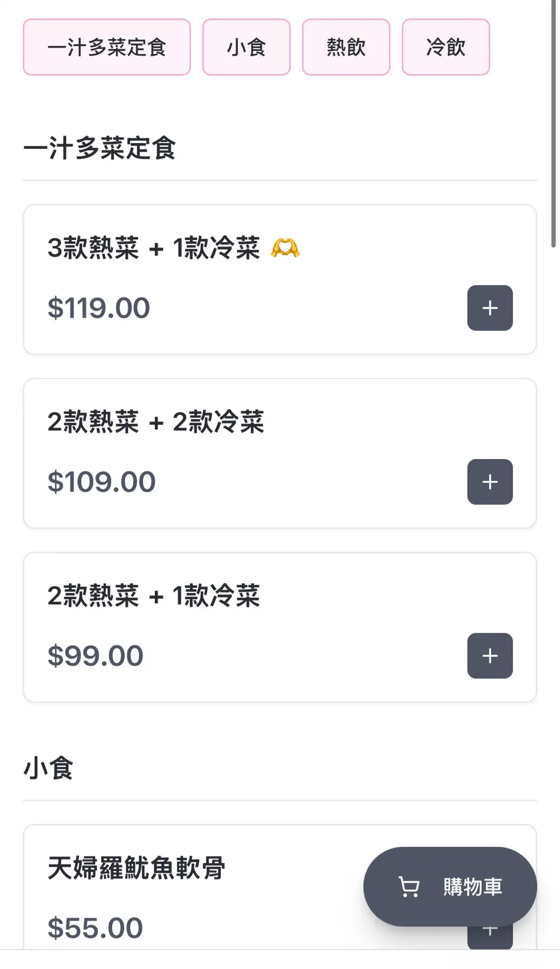Select the 熱飲 category tab
Screen dimensions: 560x969
tap(346, 47)
